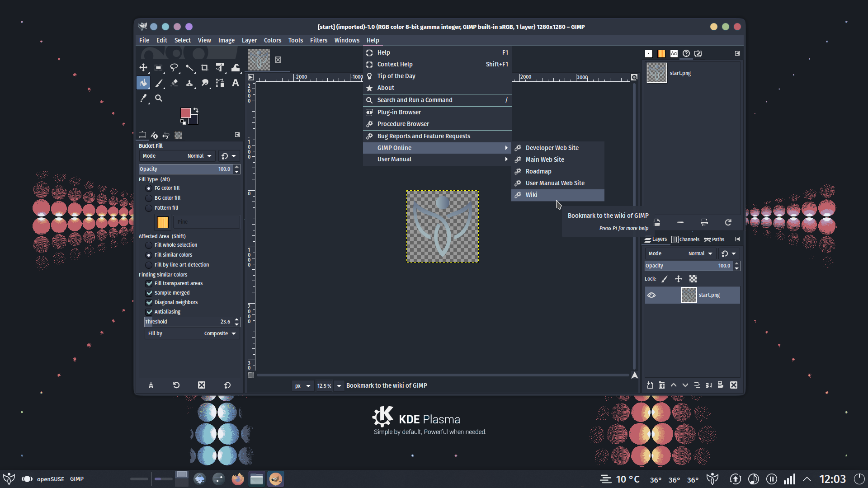
Task: Select the Rectangle Select tool
Action: click(159, 68)
